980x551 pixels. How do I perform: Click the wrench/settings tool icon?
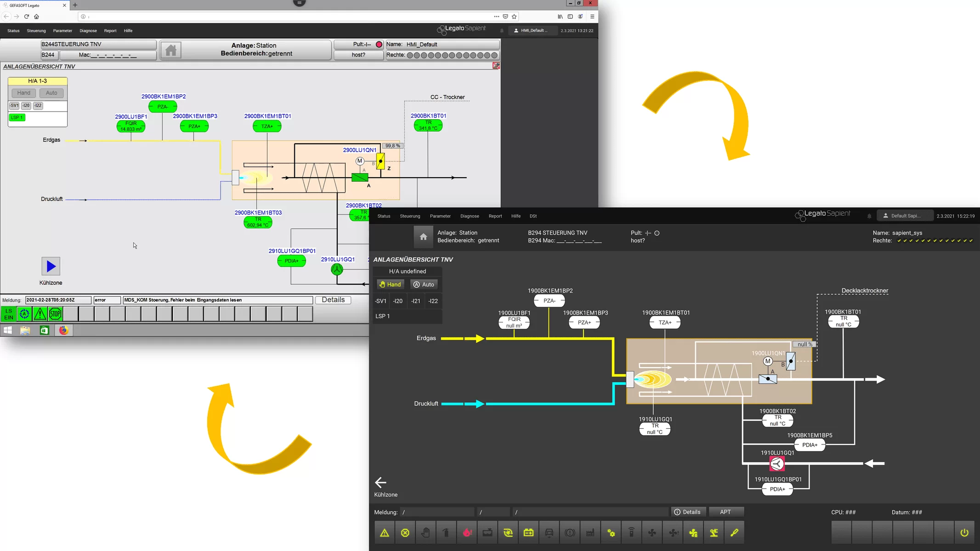734,533
